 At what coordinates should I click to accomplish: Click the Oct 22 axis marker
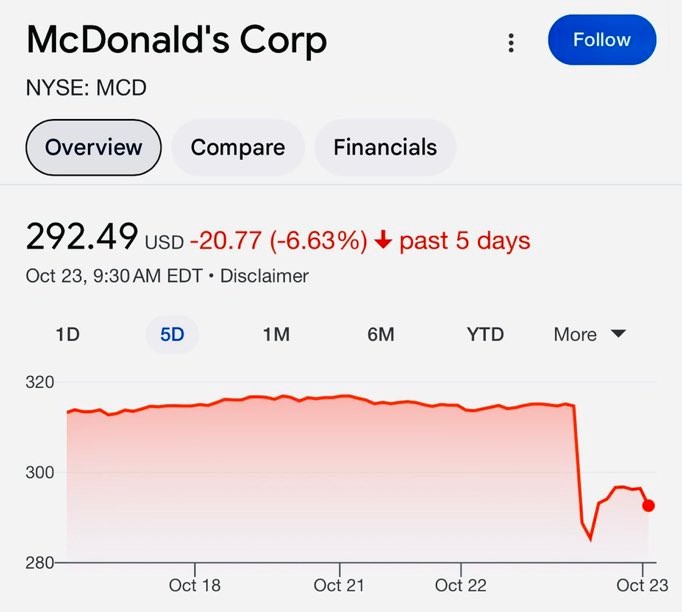pyautogui.click(x=461, y=585)
